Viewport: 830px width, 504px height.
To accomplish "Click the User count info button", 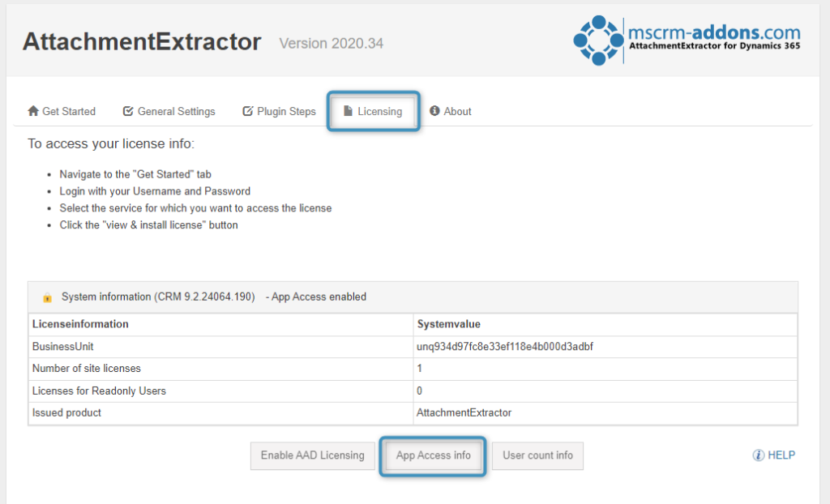I will point(537,455).
